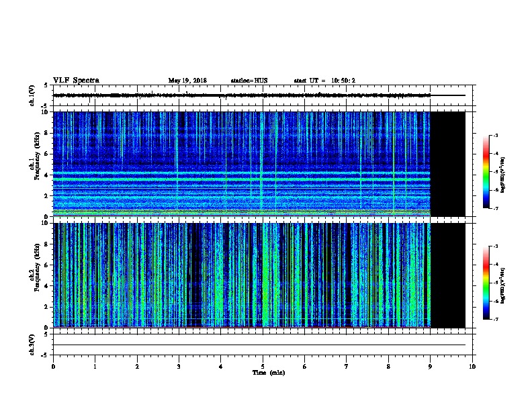Viewport: 532px width, 411px height.
Task: Click the date "May 19, 2018"
Action: [187, 81]
